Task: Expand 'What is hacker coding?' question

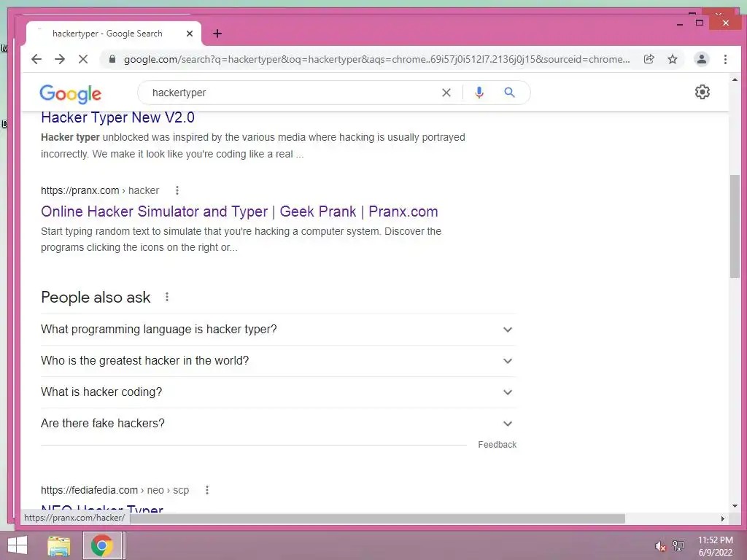Action: coord(278,392)
